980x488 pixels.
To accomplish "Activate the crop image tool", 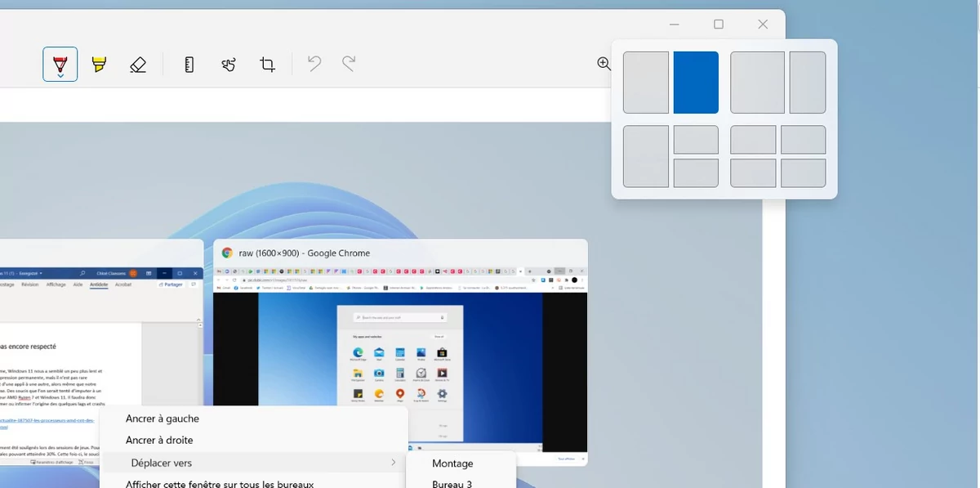I will [x=267, y=64].
